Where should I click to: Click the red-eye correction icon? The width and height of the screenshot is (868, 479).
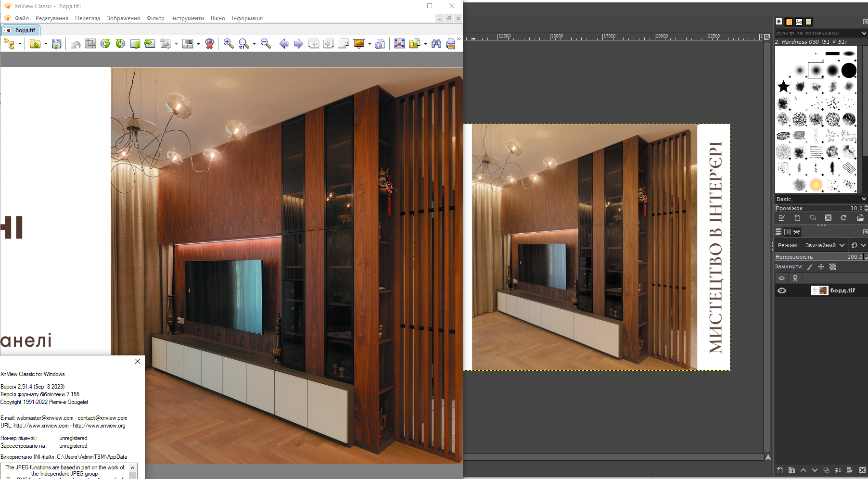tap(209, 44)
